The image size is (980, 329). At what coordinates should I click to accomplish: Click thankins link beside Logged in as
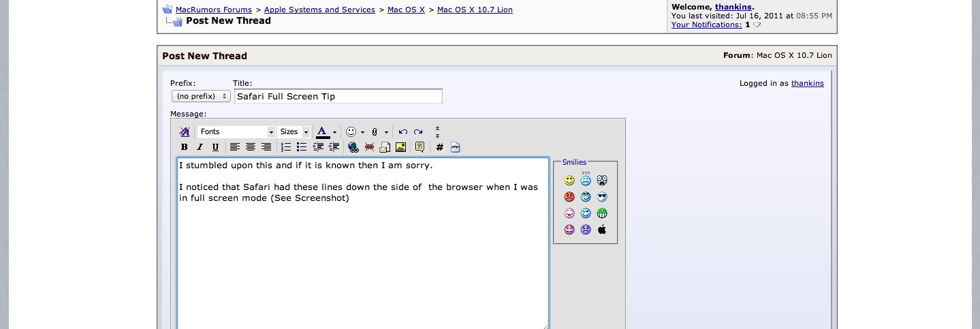point(808,83)
